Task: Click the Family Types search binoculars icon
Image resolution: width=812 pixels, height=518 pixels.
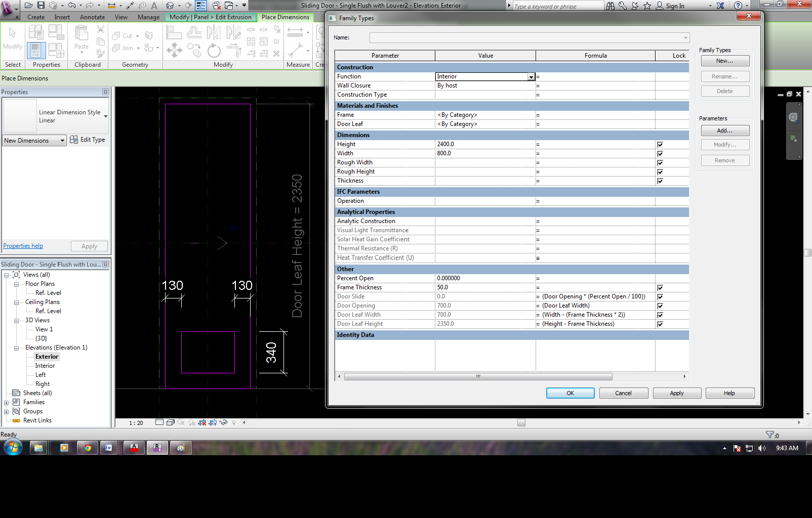Action: pyautogui.click(x=611, y=6)
